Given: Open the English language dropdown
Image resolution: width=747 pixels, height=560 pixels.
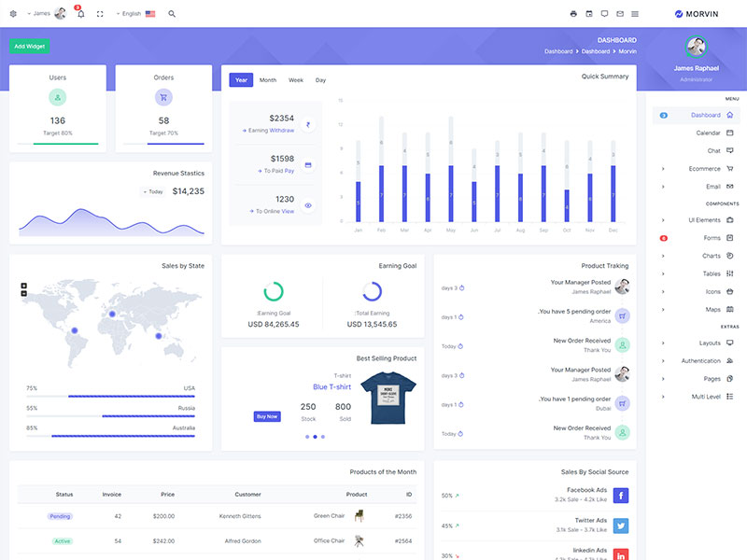Looking at the screenshot, I should click(135, 14).
